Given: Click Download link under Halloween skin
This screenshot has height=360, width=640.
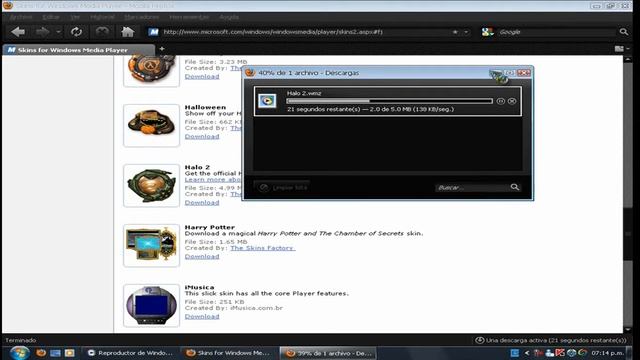Looking at the screenshot, I should [202, 136].
